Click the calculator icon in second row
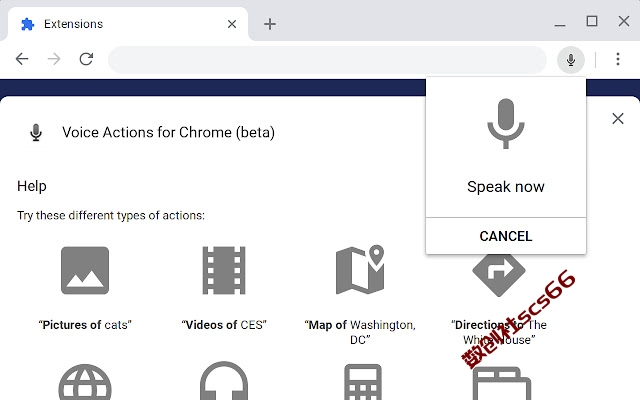640x400 pixels. point(363,382)
